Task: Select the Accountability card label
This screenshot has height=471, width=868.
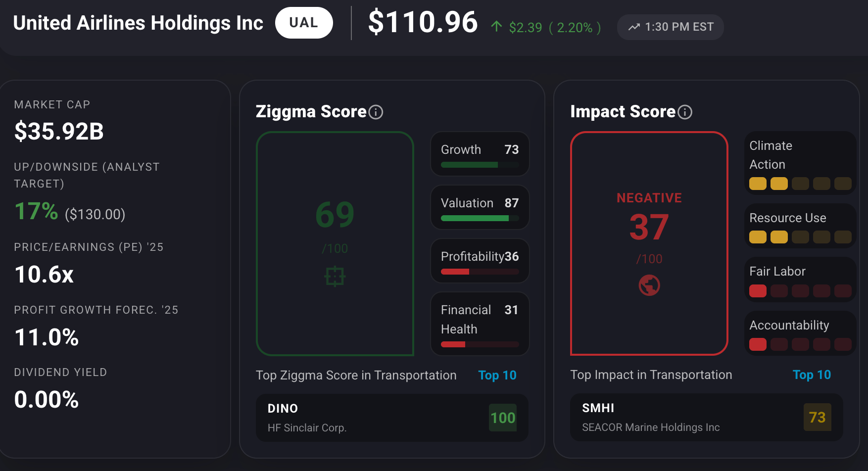Action: (x=789, y=325)
